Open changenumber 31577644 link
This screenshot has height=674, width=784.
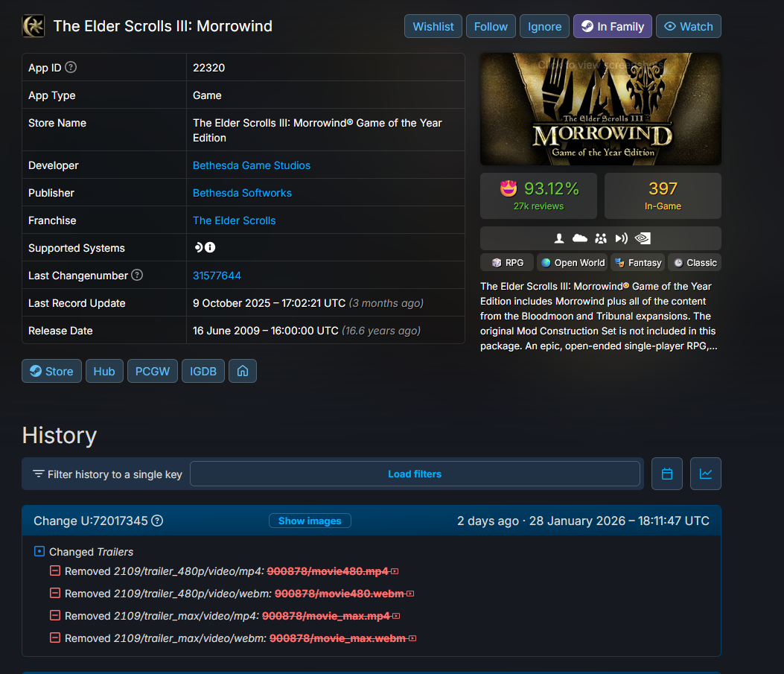click(x=217, y=275)
